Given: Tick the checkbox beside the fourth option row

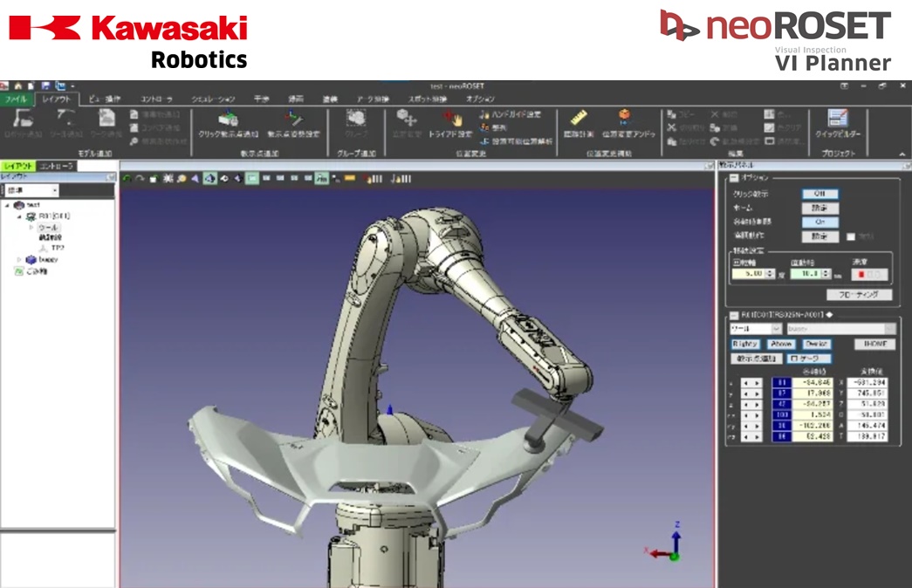Looking at the screenshot, I should pyautogui.click(x=852, y=236).
